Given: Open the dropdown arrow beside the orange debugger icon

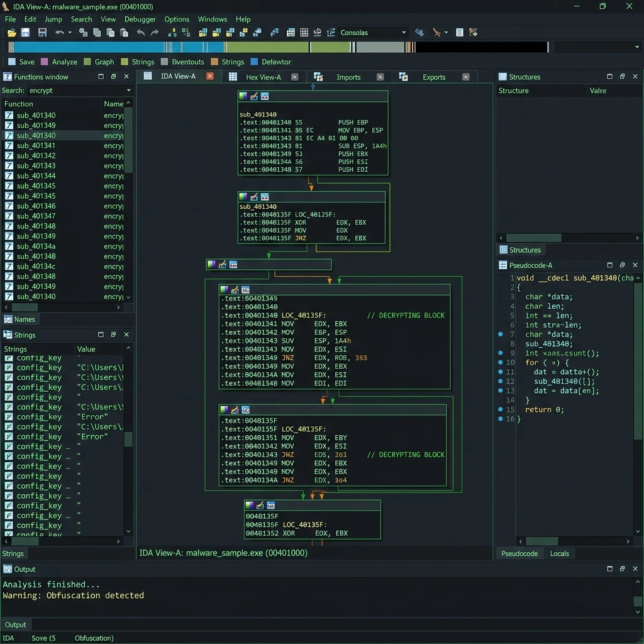Looking at the screenshot, I should (446, 33).
